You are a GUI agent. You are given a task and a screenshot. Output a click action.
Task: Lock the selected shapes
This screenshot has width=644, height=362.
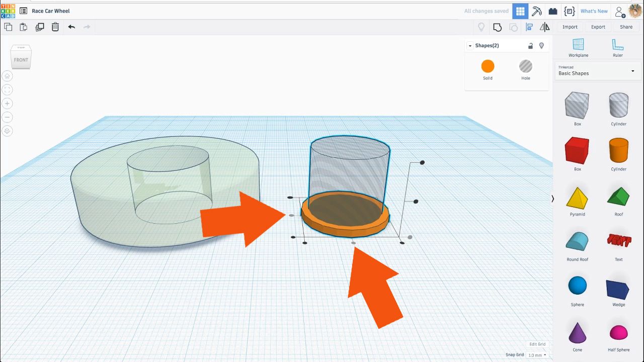tap(530, 46)
